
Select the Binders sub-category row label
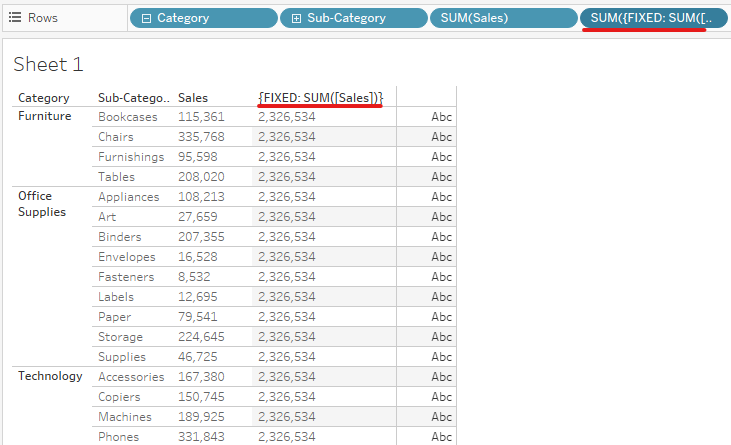pyautogui.click(x=120, y=237)
